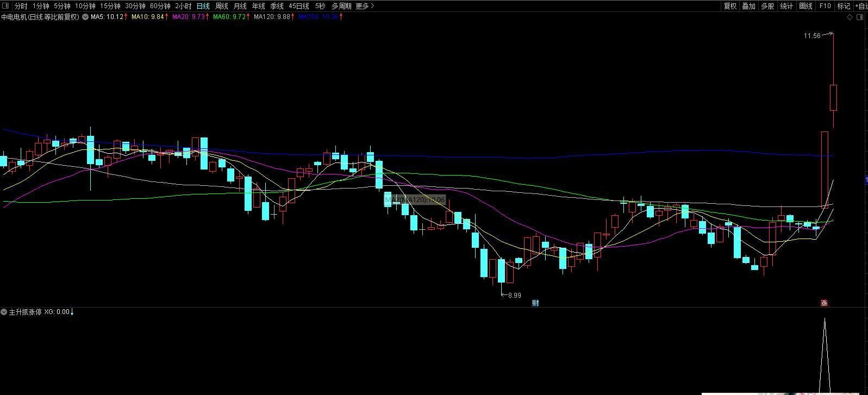Viewport: 868px width, 395px height.
Task: Toggle the right side panel icon
Action: pyautogui.click(x=860, y=17)
